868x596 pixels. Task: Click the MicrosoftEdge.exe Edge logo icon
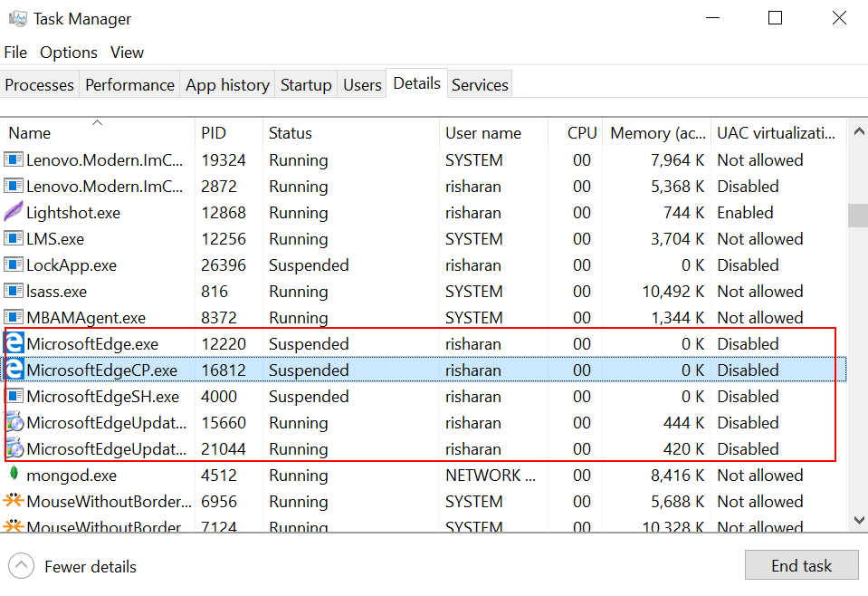point(14,343)
